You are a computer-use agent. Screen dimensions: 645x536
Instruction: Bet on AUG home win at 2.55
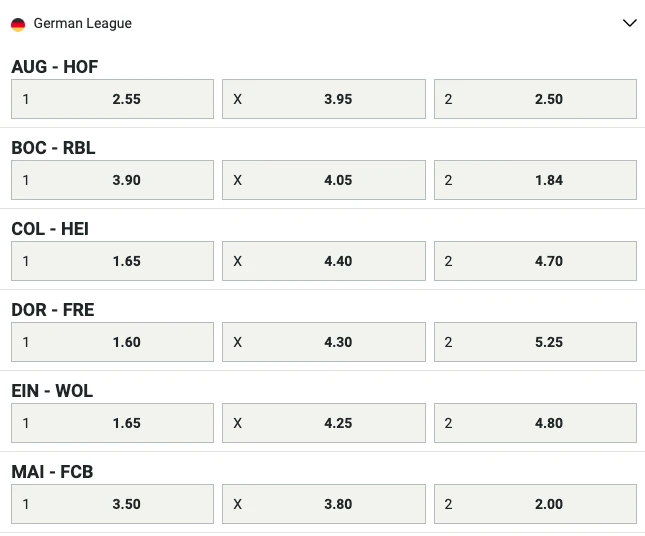pos(112,99)
